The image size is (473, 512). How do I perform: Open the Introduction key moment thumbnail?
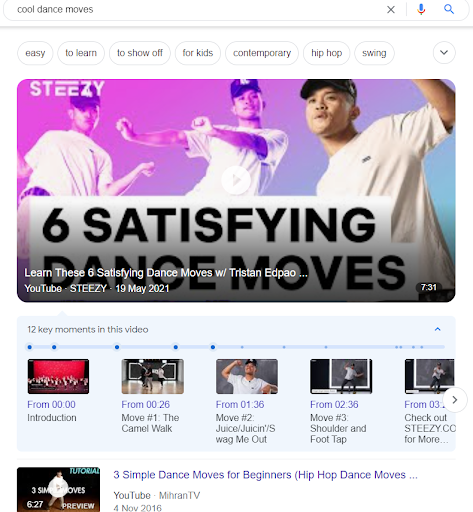[x=58, y=376]
